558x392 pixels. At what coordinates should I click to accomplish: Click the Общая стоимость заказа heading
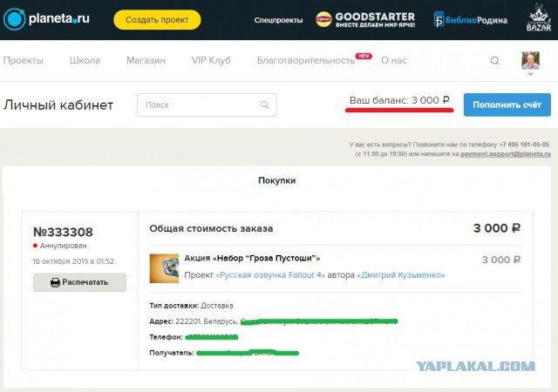coord(211,228)
